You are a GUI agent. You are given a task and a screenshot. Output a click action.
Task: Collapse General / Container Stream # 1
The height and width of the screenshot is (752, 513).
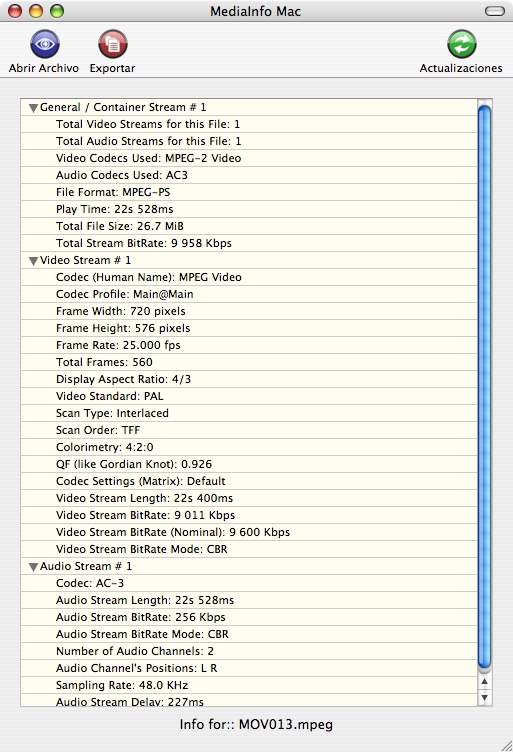[33, 108]
